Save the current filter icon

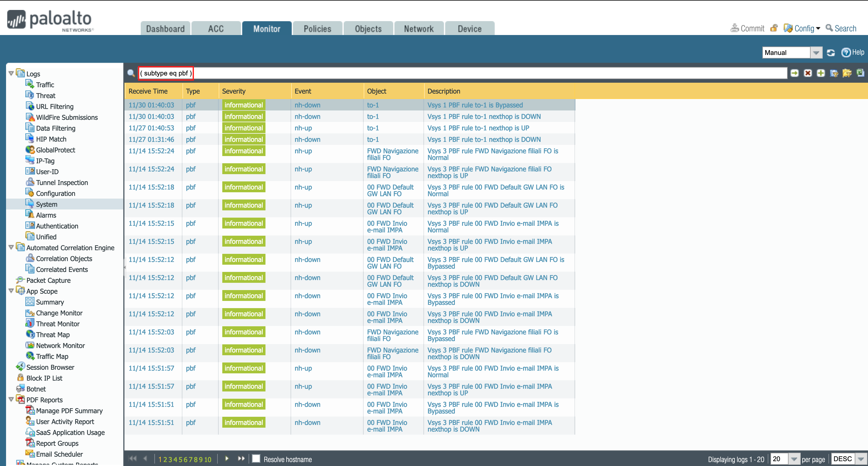point(834,73)
